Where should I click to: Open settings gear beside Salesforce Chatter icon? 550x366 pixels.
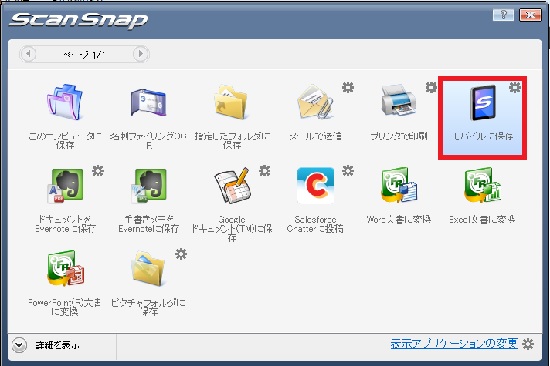tap(348, 171)
